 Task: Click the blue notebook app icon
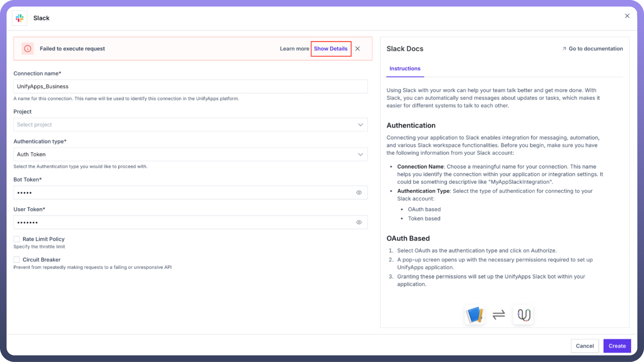[x=474, y=315]
